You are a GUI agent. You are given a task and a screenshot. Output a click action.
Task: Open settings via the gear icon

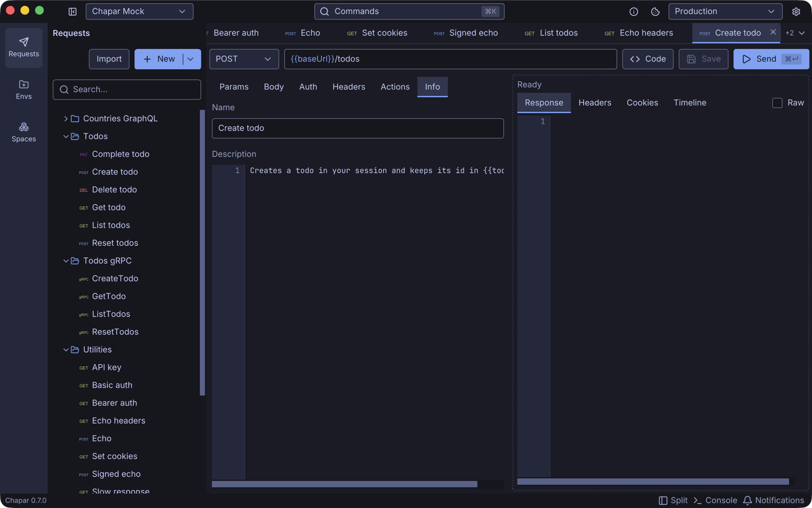[x=796, y=11]
